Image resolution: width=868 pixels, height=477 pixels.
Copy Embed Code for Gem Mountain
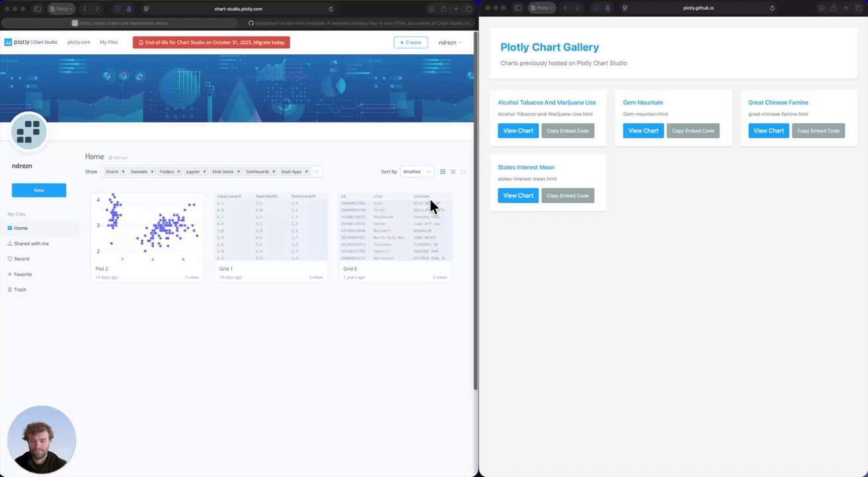coord(693,131)
